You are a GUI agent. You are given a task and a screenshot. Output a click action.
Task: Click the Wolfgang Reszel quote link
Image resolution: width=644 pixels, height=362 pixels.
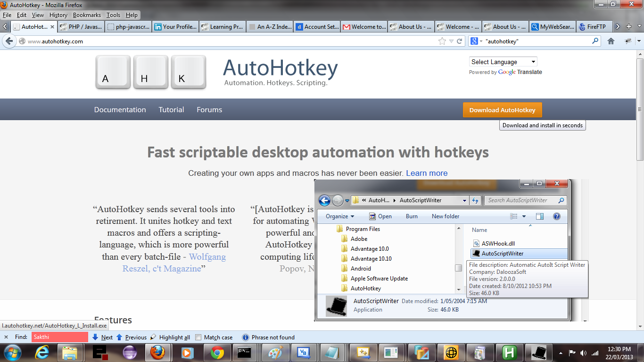(174, 263)
